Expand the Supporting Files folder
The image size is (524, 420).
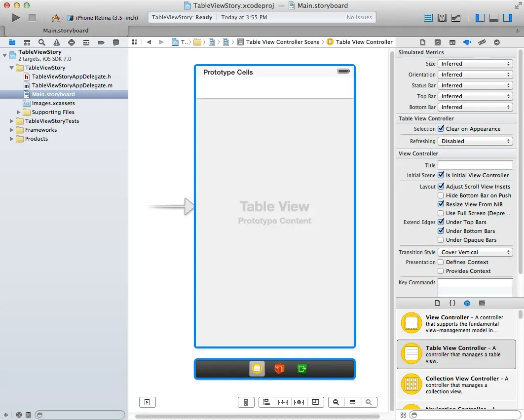coord(19,112)
